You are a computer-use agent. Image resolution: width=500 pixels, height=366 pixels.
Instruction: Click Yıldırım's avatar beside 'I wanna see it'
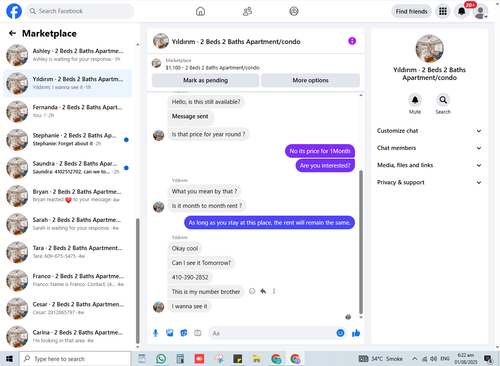click(x=159, y=307)
